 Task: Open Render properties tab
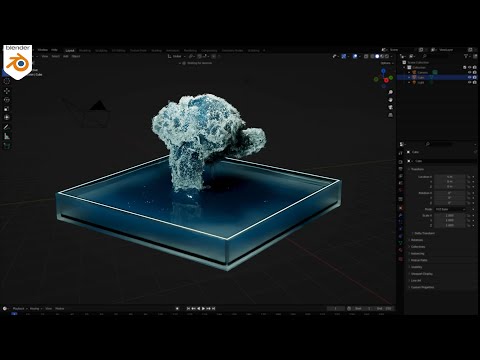coord(401,162)
